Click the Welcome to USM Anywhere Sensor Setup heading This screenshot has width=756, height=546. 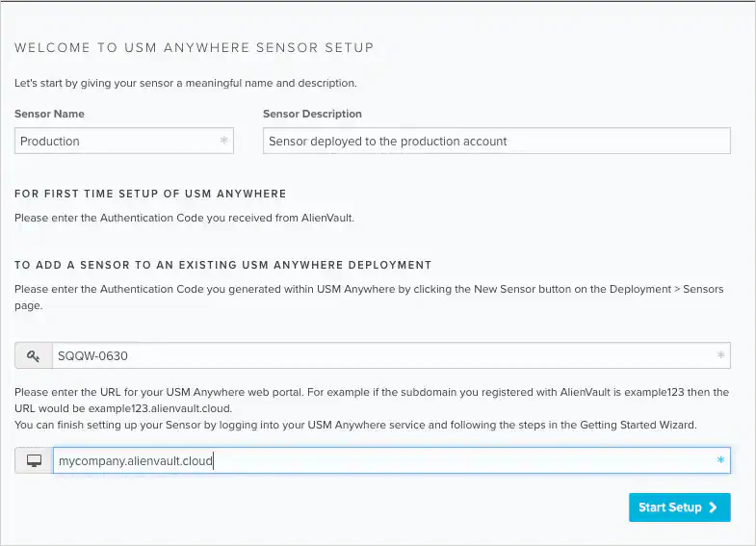(x=194, y=47)
